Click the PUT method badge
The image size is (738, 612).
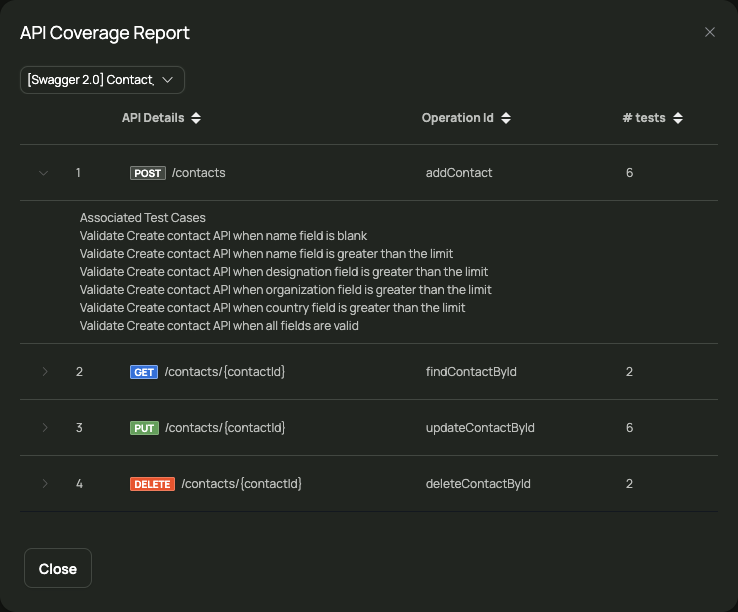point(144,428)
